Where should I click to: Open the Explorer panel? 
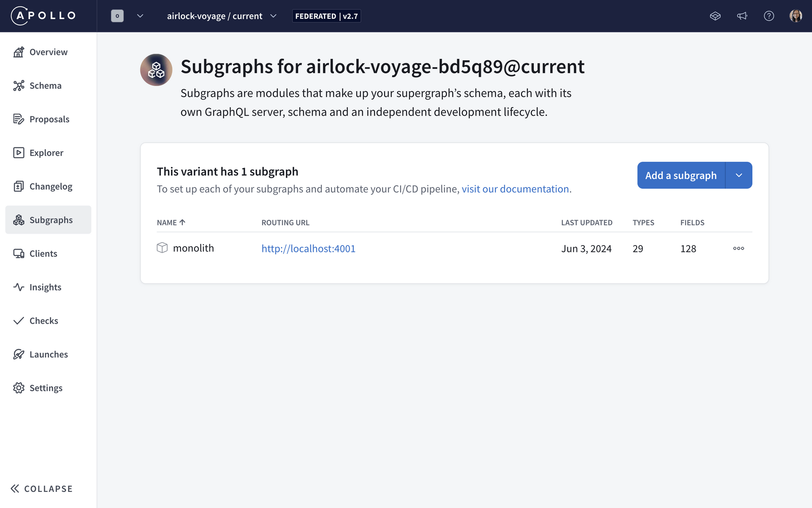(x=46, y=153)
